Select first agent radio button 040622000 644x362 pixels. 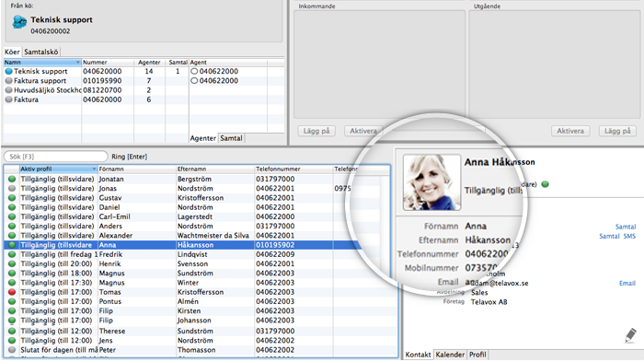click(194, 71)
